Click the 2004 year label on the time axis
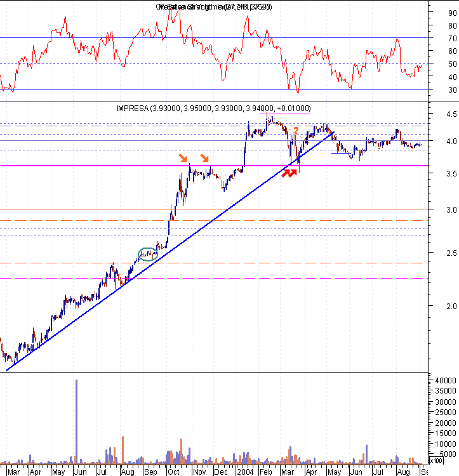The height and width of the screenshot is (476, 459). point(245,472)
